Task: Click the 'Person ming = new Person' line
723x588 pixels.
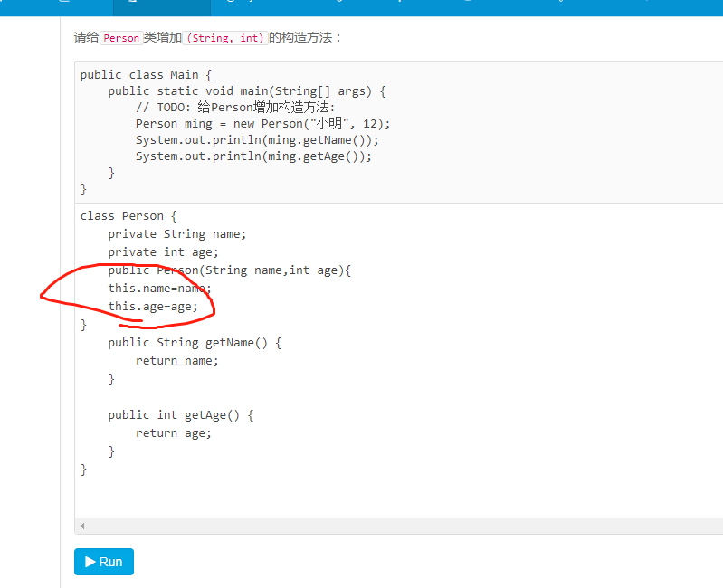Action: 262,124
